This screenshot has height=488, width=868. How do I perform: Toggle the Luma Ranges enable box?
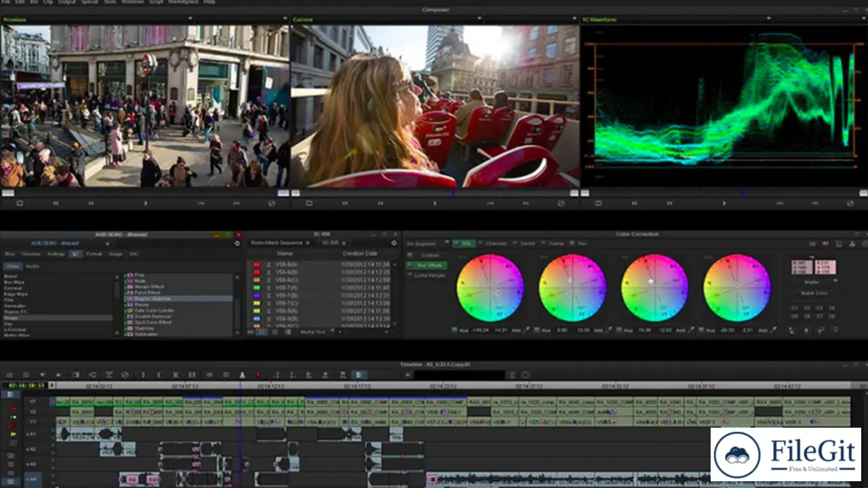[x=410, y=275]
